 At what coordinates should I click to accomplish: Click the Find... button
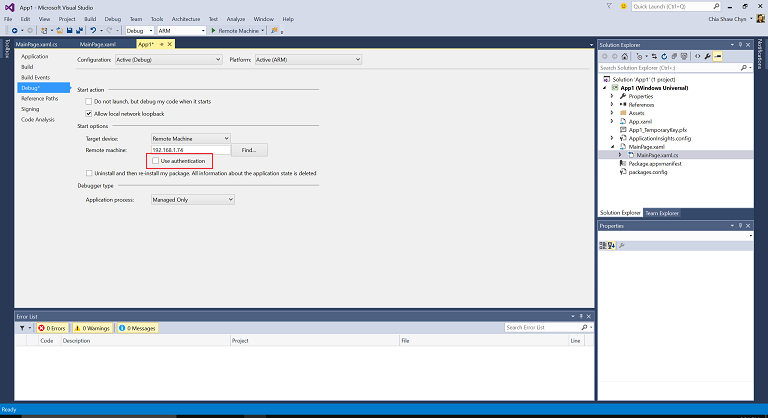(x=249, y=150)
